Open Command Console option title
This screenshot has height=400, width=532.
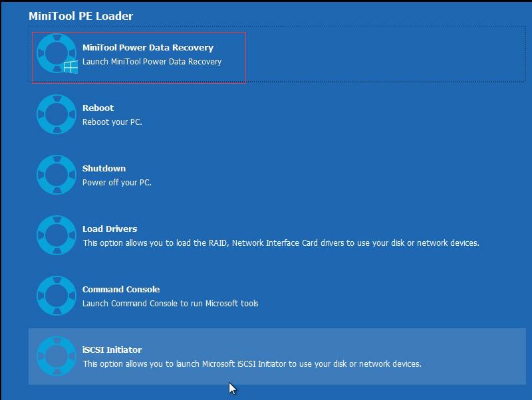click(x=121, y=289)
